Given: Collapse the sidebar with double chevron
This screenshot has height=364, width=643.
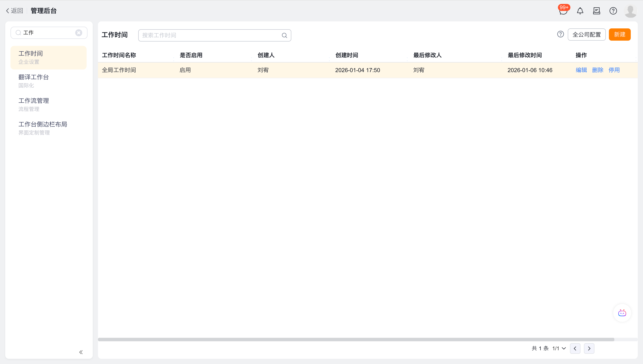Looking at the screenshot, I should pyautogui.click(x=81, y=352).
